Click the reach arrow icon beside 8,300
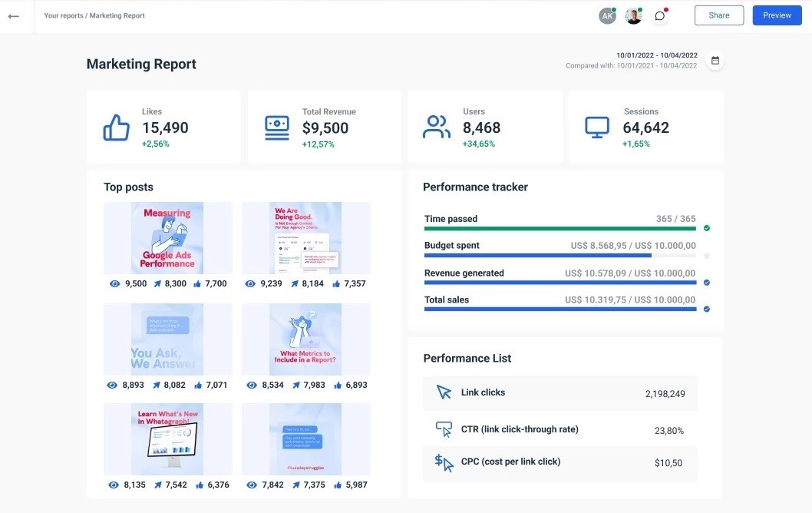Screen dimensions: 812x513 click(x=157, y=284)
